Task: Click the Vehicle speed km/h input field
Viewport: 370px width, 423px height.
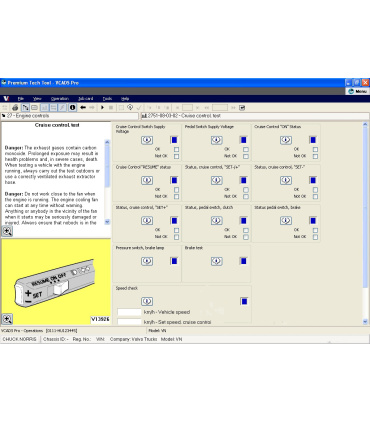Action: (129, 312)
